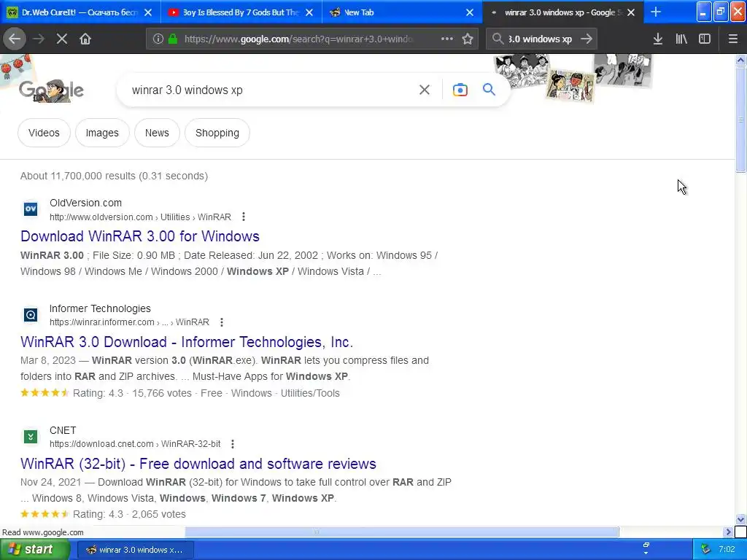747x560 pixels.
Task: Open the downloads panel
Action: pos(658,39)
